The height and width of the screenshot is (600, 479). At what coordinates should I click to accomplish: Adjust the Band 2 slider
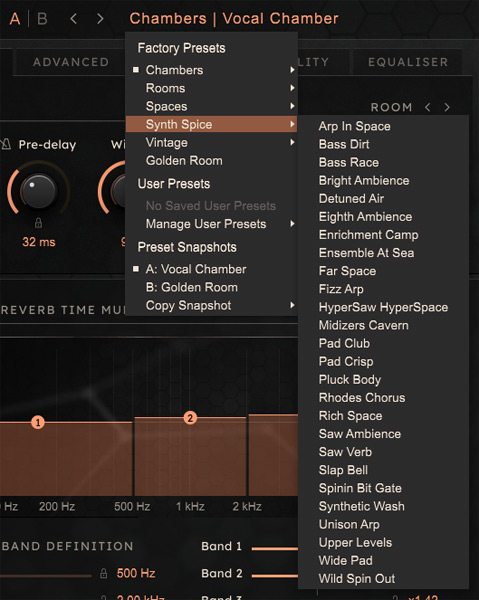tap(275, 576)
